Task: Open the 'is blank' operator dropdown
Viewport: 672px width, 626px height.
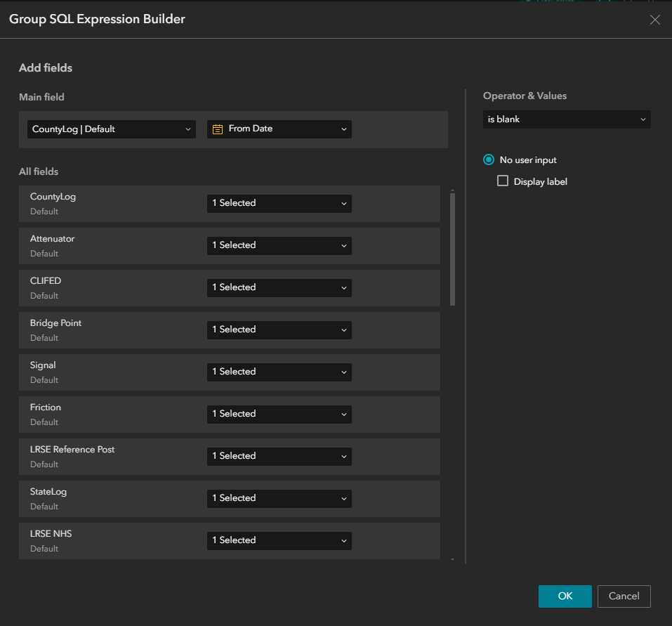Action: (x=566, y=119)
